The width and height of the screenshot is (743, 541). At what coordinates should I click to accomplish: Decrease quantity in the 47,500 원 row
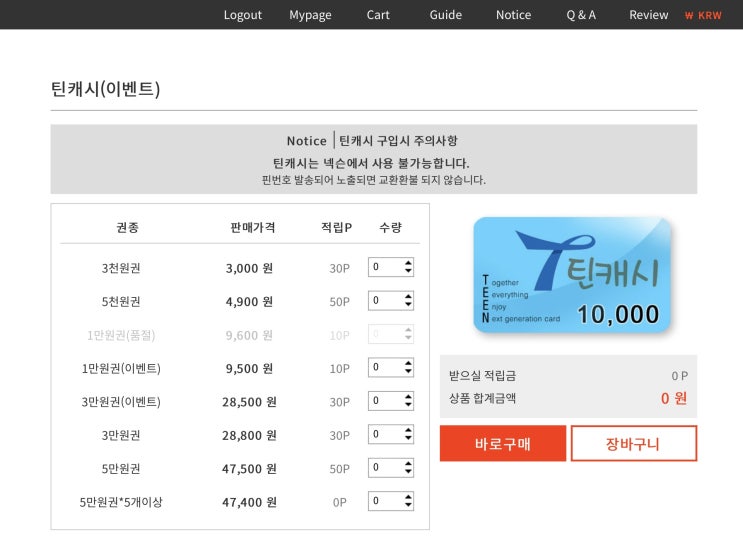tap(408, 472)
